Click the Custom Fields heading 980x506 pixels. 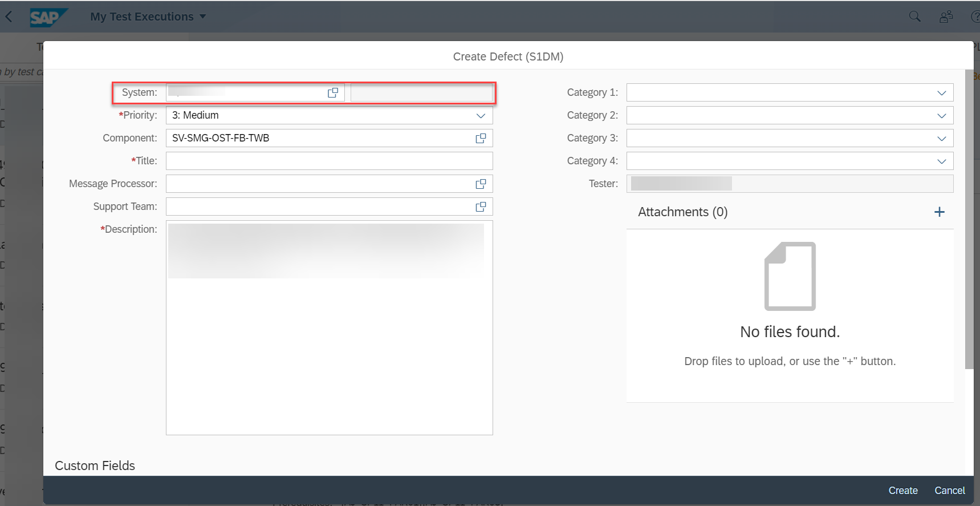pos(95,465)
